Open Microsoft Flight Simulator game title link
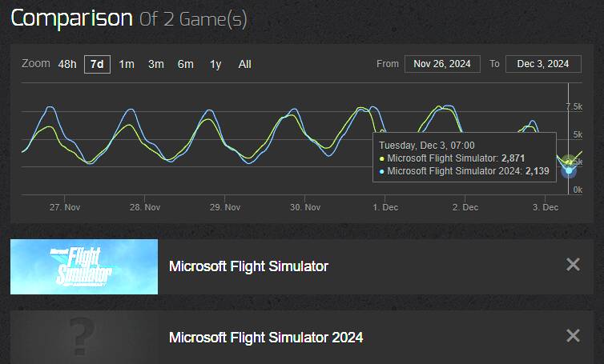The width and height of the screenshot is (604, 364). pos(248,266)
